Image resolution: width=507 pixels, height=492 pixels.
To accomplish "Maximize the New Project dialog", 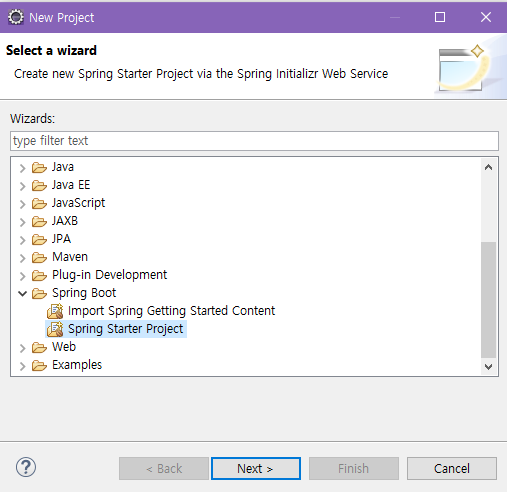I will 440,17.
